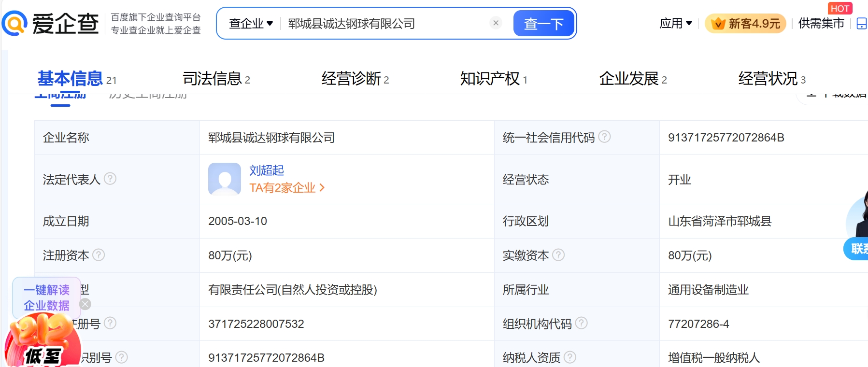Select the company name 郓城县诚达钢球有限公司 cell

tap(271, 138)
